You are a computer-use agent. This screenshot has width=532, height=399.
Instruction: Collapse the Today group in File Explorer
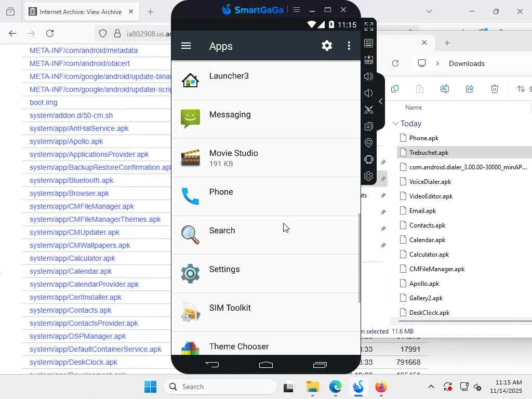[x=395, y=124]
